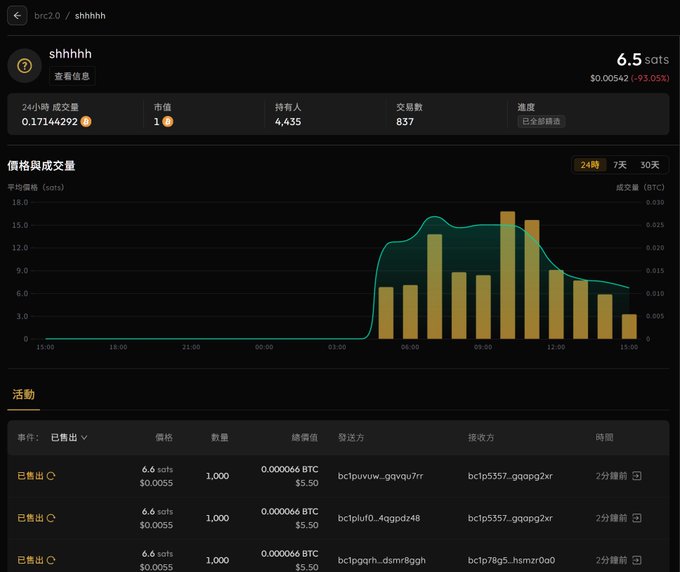
Task: Click the 總價值 column header
Action: click(x=305, y=438)
